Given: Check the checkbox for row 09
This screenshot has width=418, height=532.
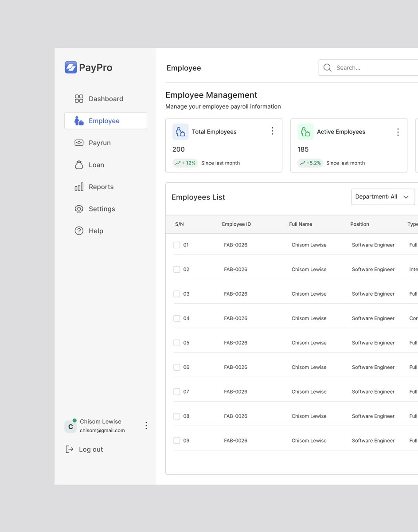Looking at the screenshot, I should (177, 441).
